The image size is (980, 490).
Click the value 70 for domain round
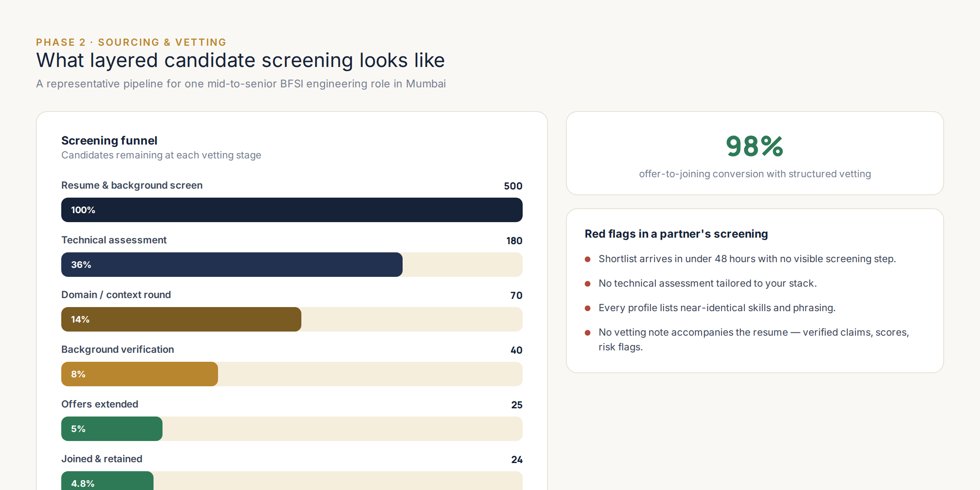[516, 296]
